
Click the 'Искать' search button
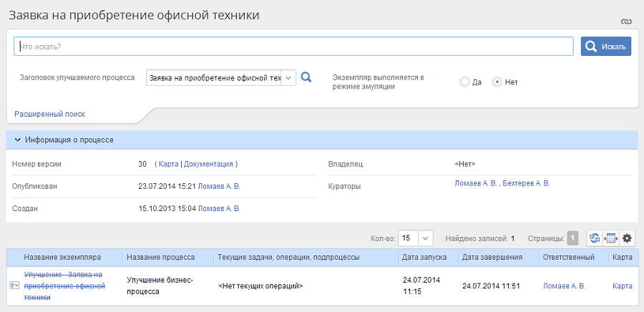pos(605,47)
